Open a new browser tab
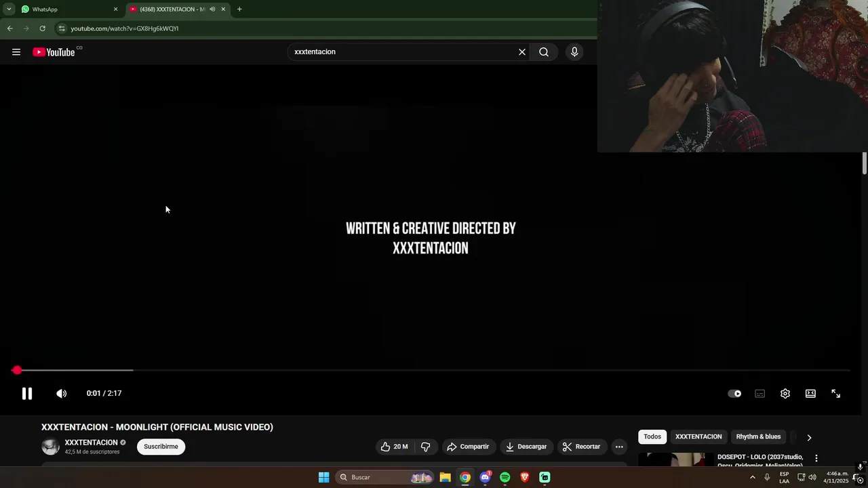868x488 pixels. click(239, 9)
